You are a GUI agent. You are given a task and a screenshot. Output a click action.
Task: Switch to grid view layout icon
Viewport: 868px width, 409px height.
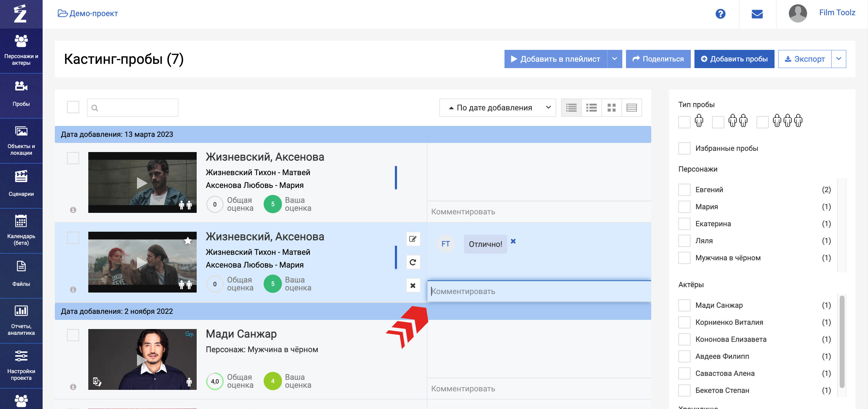coord(611,108)
